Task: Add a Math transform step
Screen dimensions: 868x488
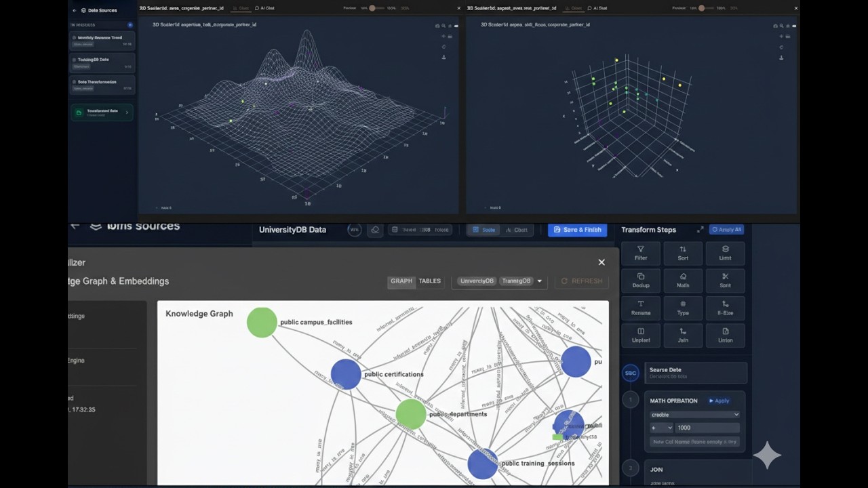Action: tap(683, 281)
